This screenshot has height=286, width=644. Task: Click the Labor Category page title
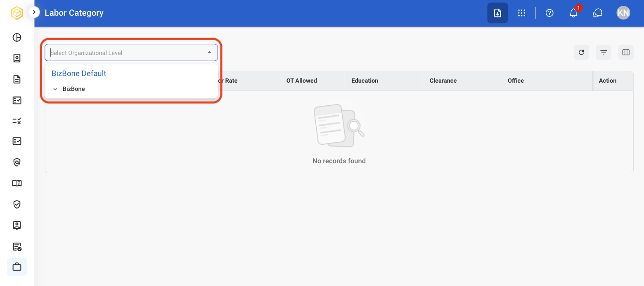(x=74, y=13)
